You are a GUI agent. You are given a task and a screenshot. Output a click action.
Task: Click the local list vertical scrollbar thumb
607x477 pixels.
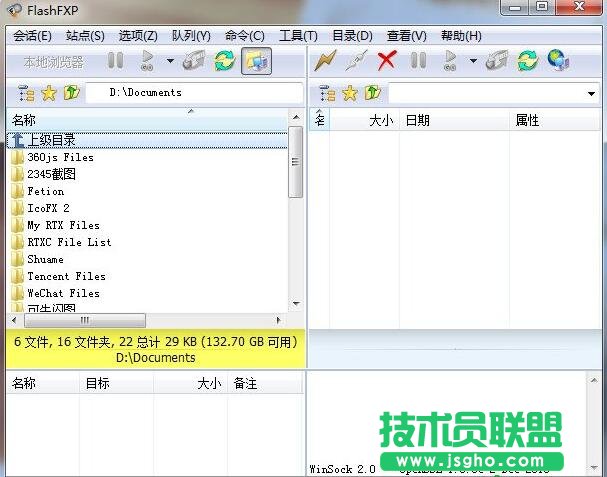point(296,162)
